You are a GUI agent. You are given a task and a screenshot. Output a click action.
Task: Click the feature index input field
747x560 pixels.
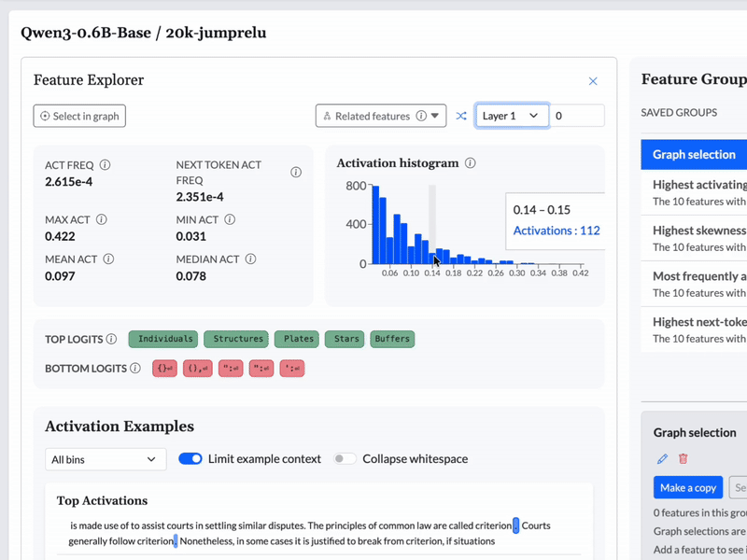pyautogui.click(x=577, y=116)
